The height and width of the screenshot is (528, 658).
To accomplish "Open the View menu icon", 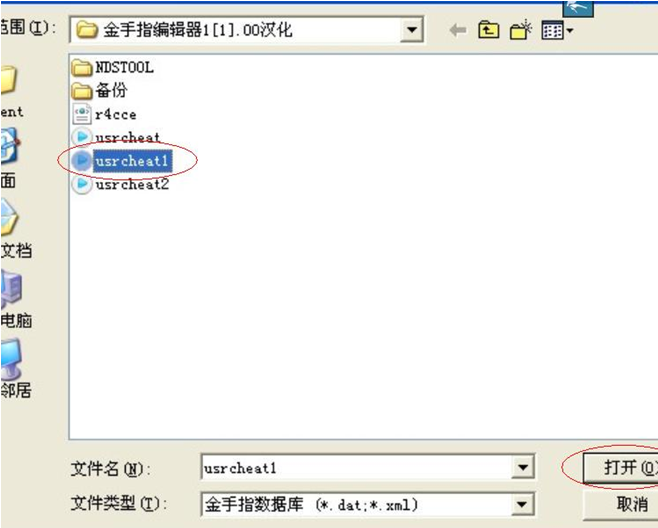I will point(557,30).
